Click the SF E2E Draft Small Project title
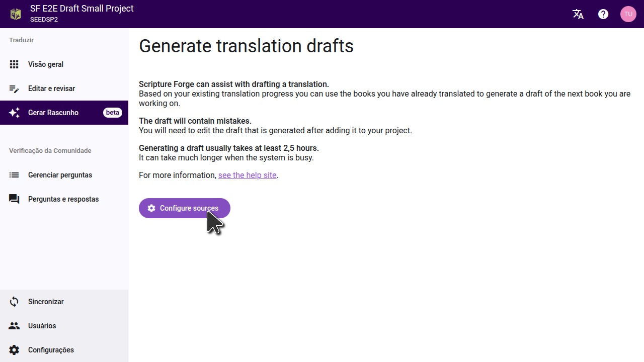This screenshot has width=644, height=362. [x=82, y=9]
